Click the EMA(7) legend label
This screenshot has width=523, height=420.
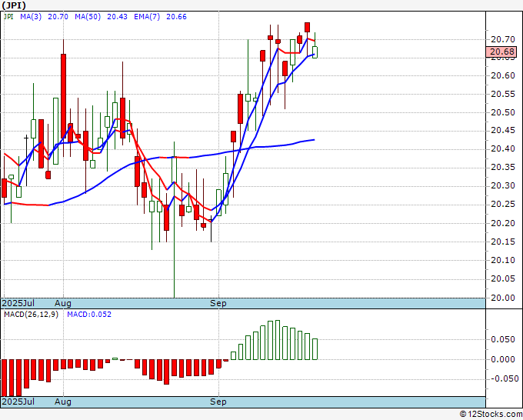coord(147,17)
